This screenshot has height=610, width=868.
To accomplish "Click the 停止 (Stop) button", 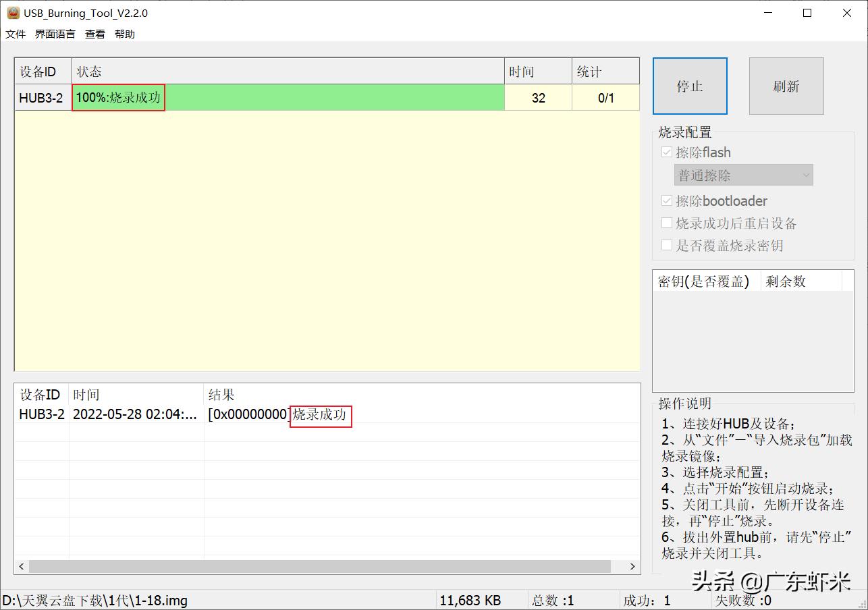I will point(690,86).
